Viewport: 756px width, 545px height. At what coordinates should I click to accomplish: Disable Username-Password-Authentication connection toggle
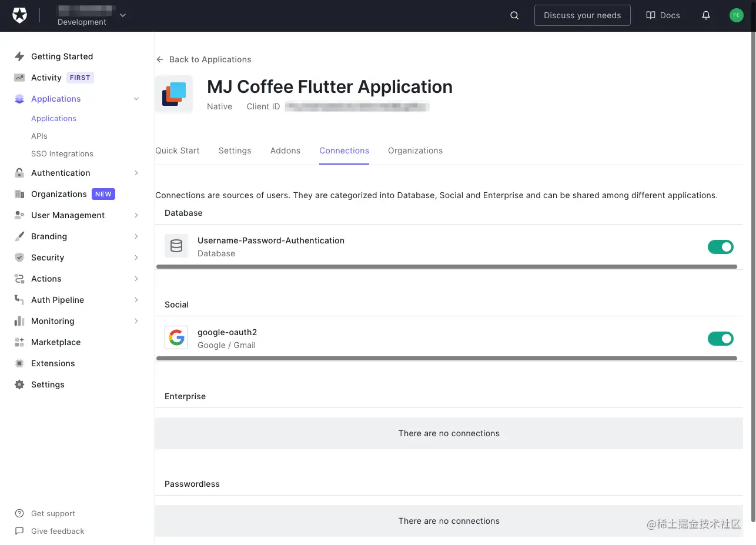click(721, 247)
